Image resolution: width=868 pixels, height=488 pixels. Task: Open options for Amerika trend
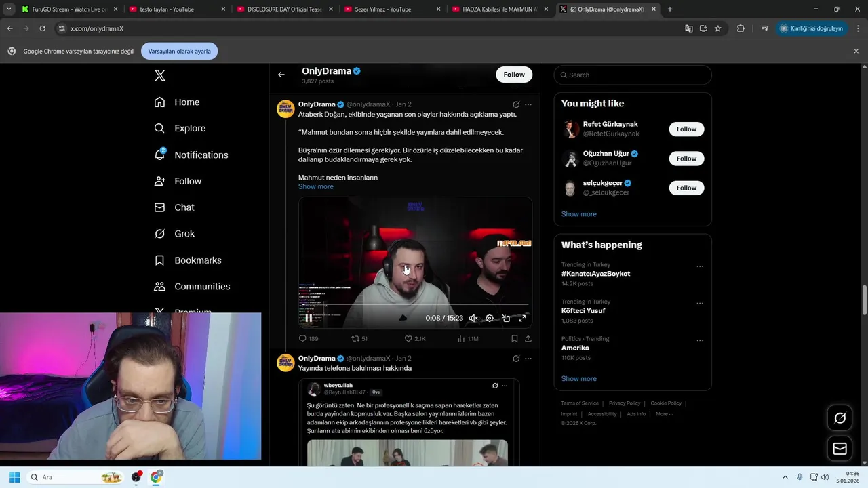700,340
